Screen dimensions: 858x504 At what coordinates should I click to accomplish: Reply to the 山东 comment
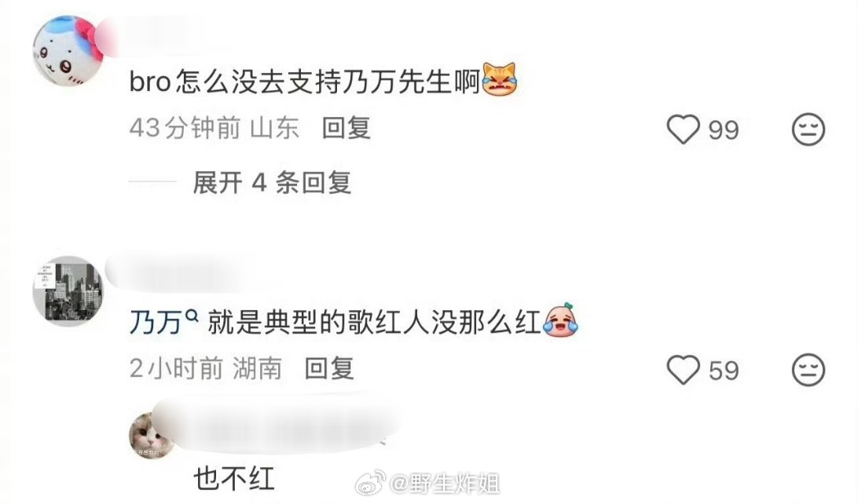point(346,128)
